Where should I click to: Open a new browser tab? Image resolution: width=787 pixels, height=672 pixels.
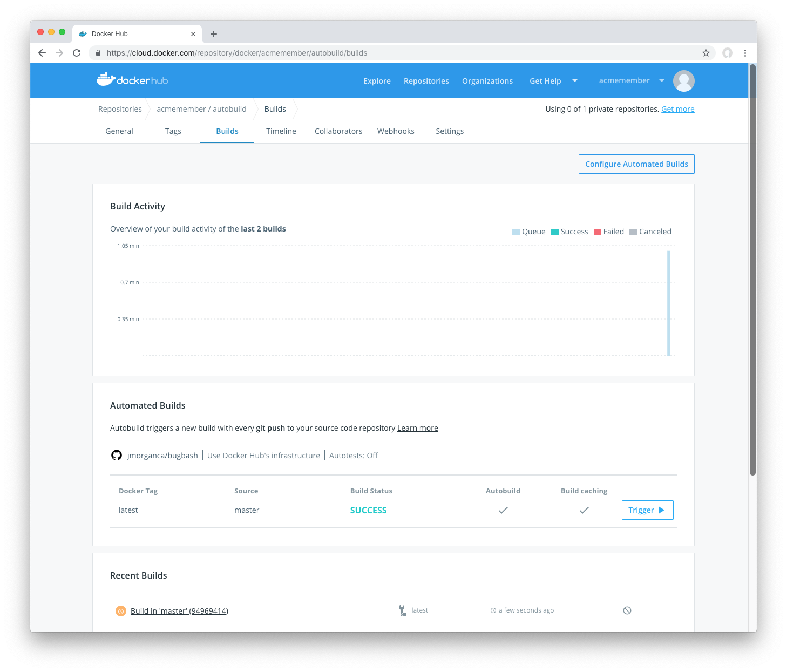tap(214, 33)
